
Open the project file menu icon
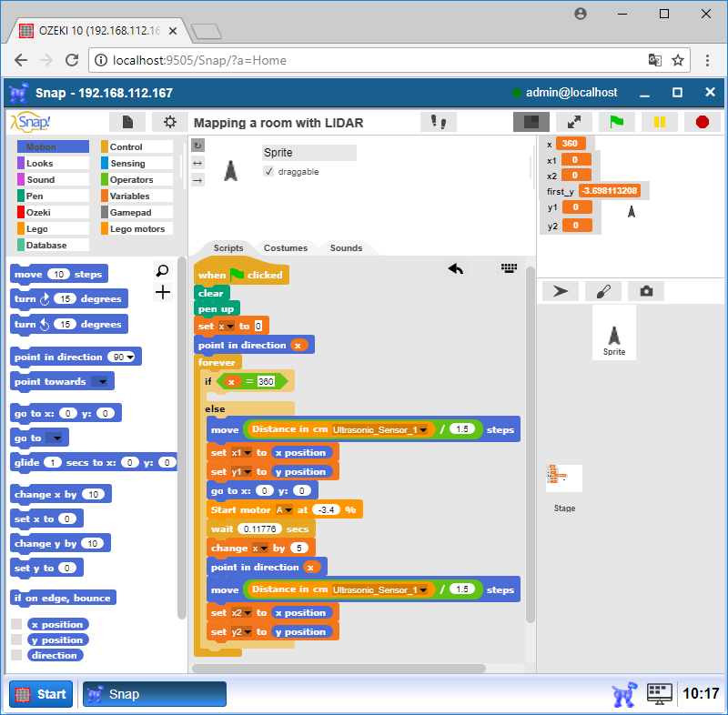(x=127, y=122)
